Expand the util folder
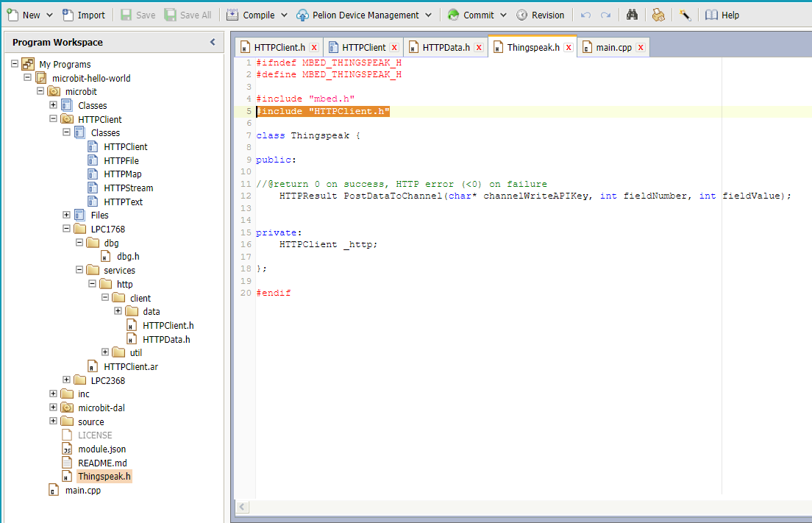 [105, 352]
